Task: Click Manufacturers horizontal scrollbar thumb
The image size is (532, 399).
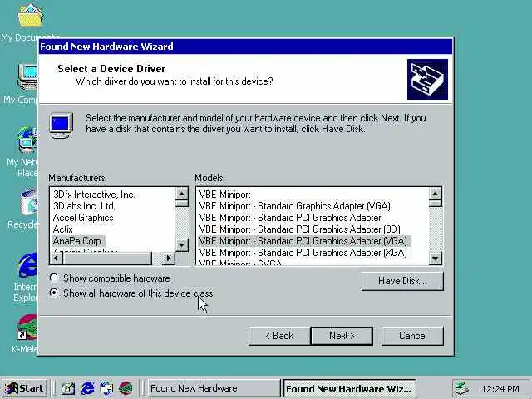Action: click(x=107, y=259)
